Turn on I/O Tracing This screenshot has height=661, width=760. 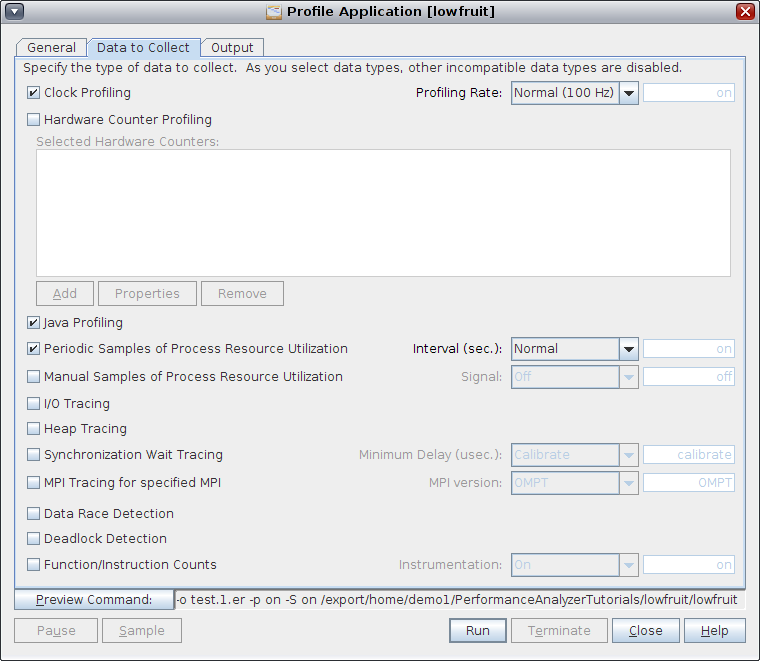[33, 403]
